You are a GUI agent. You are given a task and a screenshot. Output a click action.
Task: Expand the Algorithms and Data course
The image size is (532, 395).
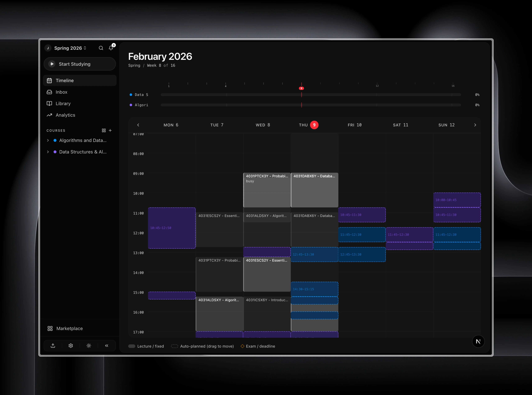click(48, 140)
